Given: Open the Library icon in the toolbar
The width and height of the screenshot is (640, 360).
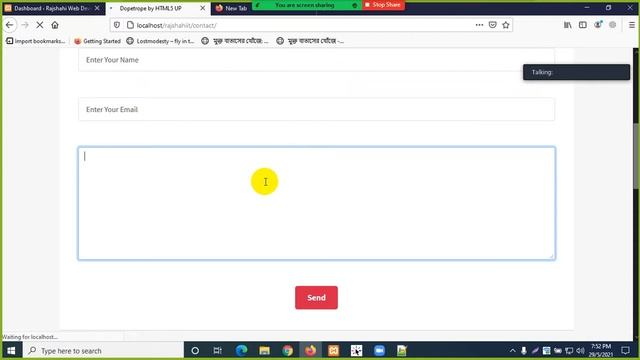Looking at the screenshot, I should 568,25.
